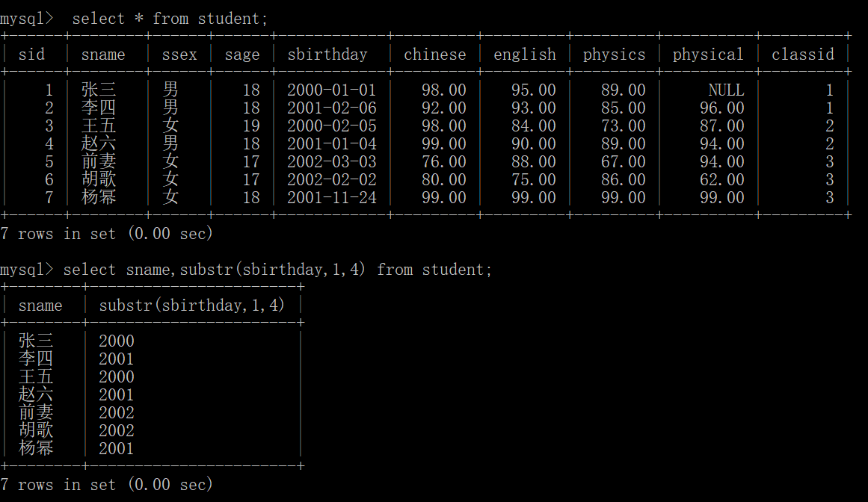Click the "select * from student;" command text
The height and width of the screenshot is (502, 868).
tap(170, 19)
